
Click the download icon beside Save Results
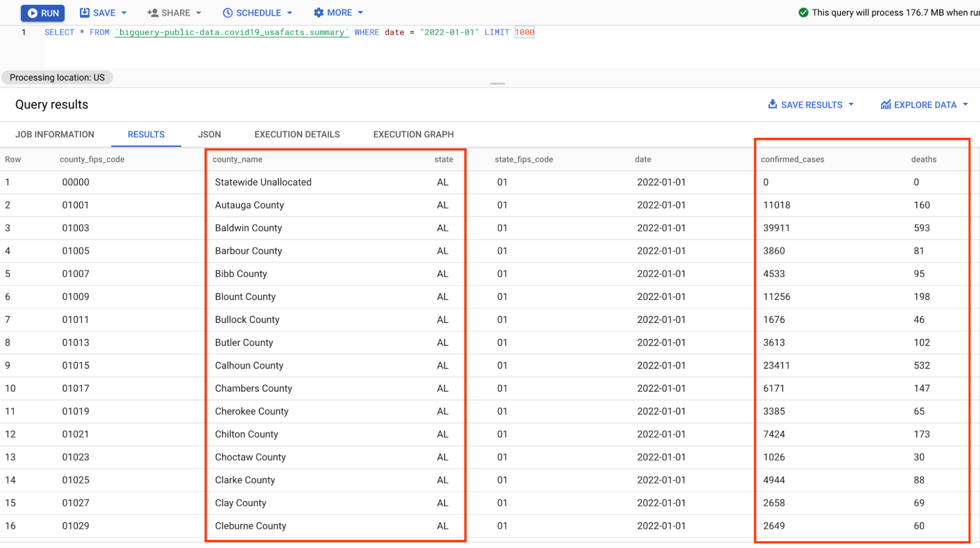pos(773,104)
